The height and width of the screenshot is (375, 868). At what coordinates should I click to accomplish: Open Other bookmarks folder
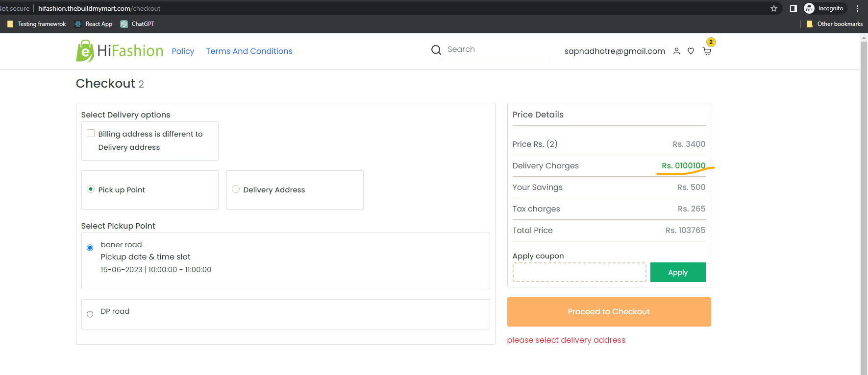[x=834, y=24]
